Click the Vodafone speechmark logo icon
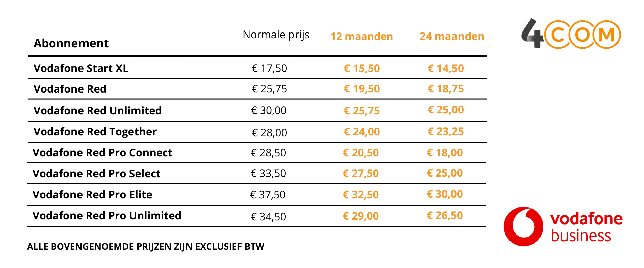The width and height of the screenshot is (644, 268). (523, 226)
